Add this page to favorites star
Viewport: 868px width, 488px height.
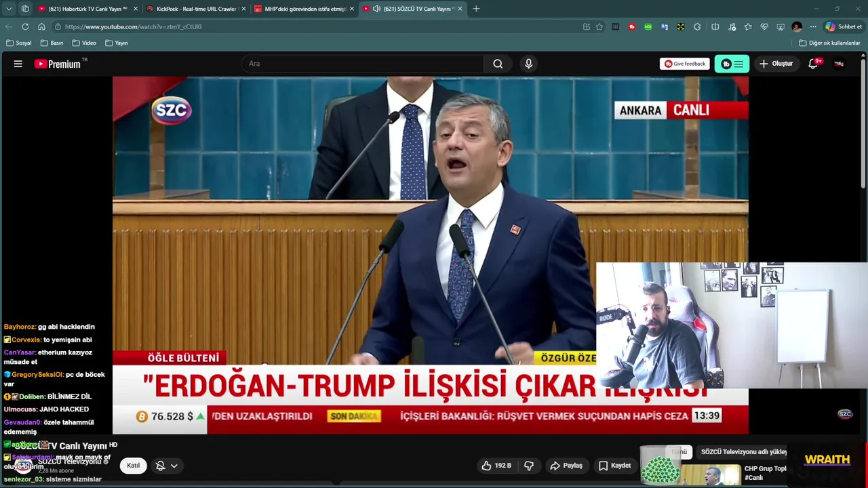click(x=599, y=26)
